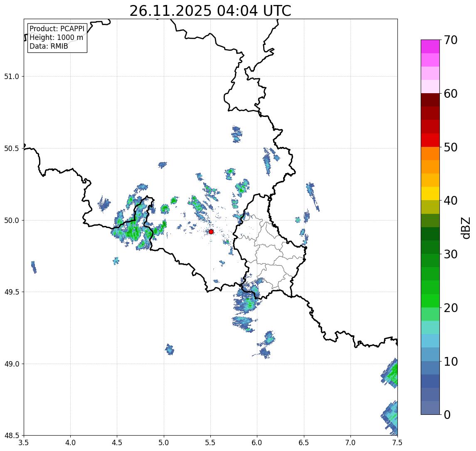Click the 'Data: RMIB' legend line

point(49,47)
